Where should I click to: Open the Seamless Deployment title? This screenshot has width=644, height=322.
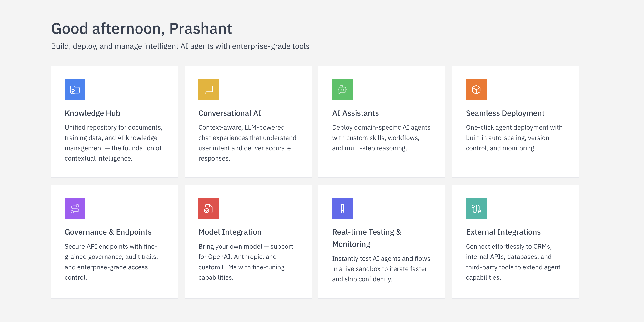505,113
